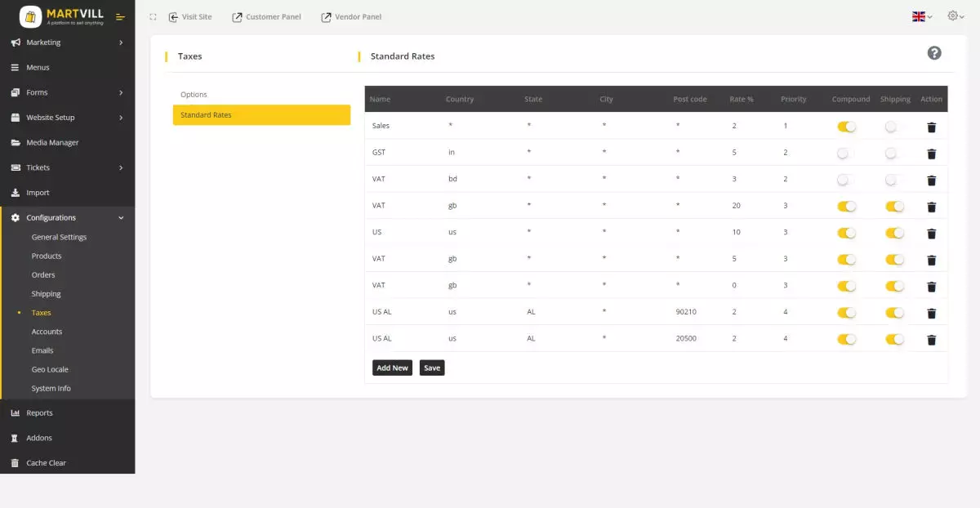Click the Cache Clear trash icon
The image size is (980, 508).
[16, 463]
